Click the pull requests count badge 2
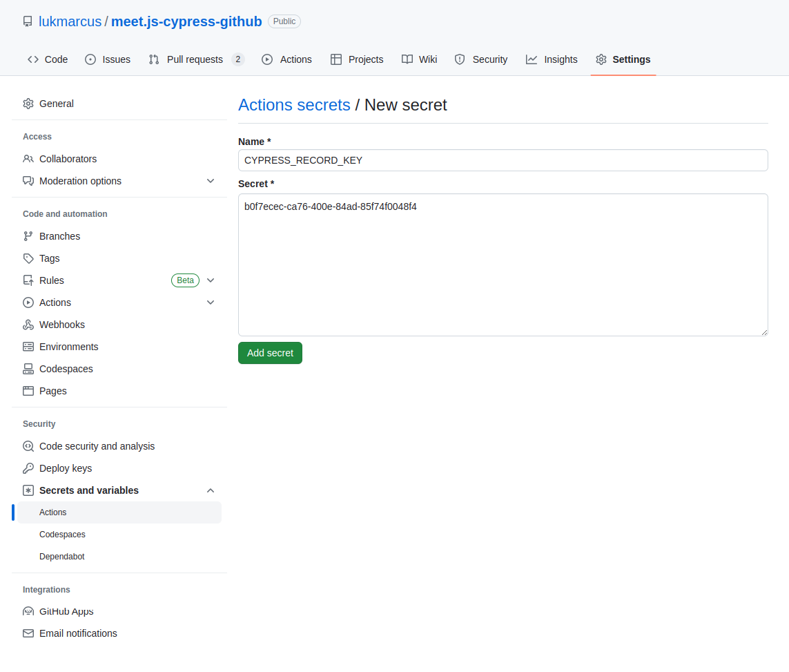Screen dimensions: 789x672 [x=238, y=59]
